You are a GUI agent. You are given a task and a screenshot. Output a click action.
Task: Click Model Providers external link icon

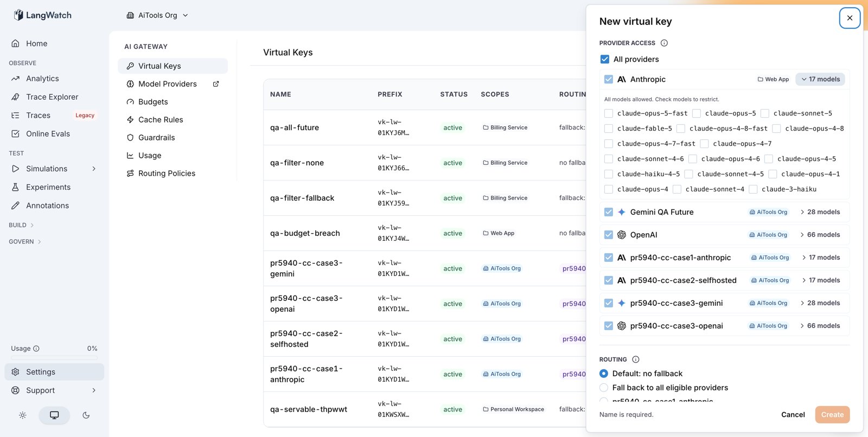[x=216, y=84]
